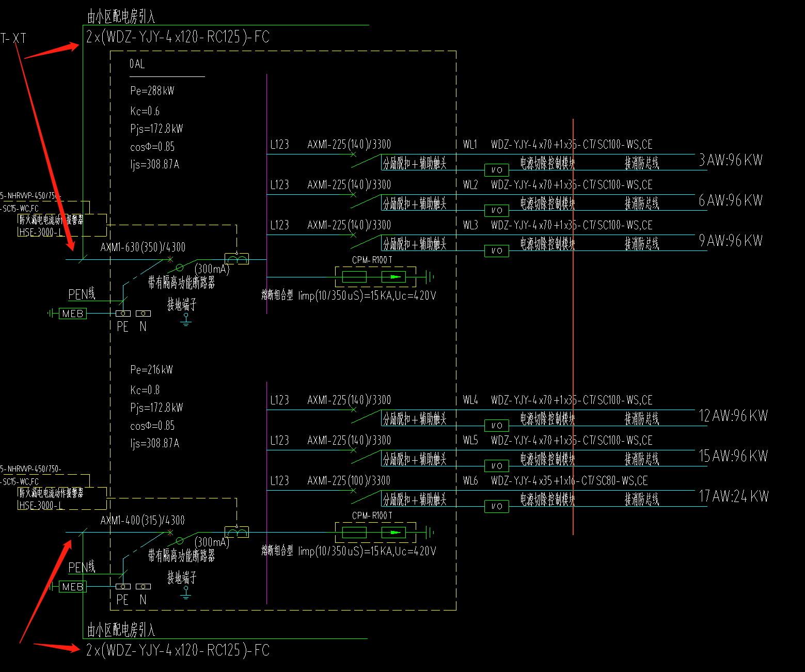
Task: Click the vertical orange line crossing the WL cable labels
Action: (573, 326)
